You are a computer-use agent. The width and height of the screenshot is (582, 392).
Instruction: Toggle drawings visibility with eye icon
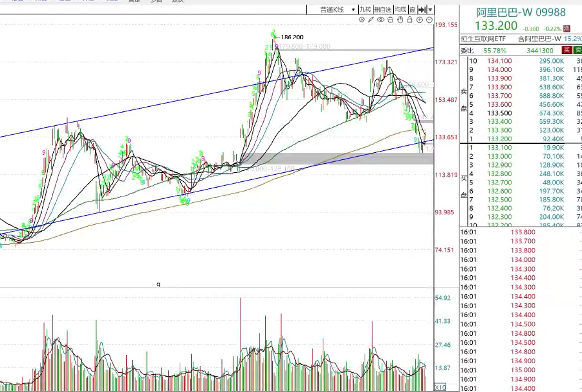pos(380,20)
